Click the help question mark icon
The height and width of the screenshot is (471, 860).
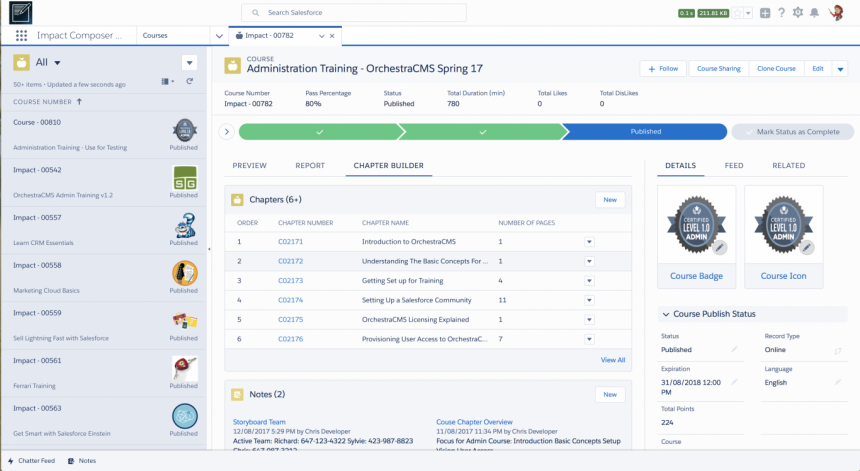(x=781, y=13)
